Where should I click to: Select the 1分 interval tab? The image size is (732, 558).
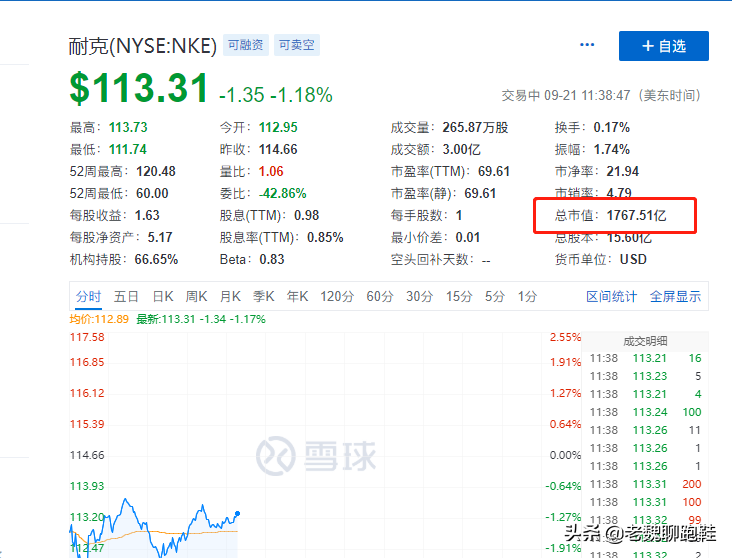[x=527, y=296]
